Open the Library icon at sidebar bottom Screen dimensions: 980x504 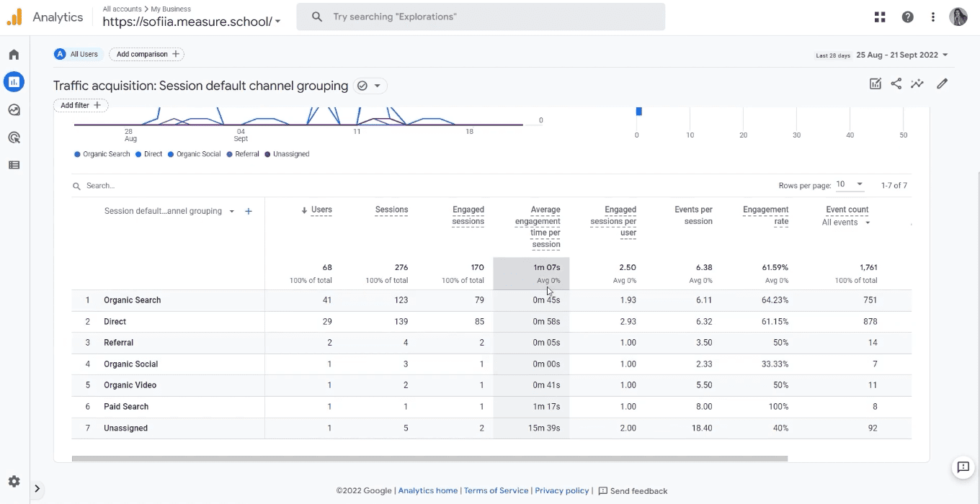14,165
